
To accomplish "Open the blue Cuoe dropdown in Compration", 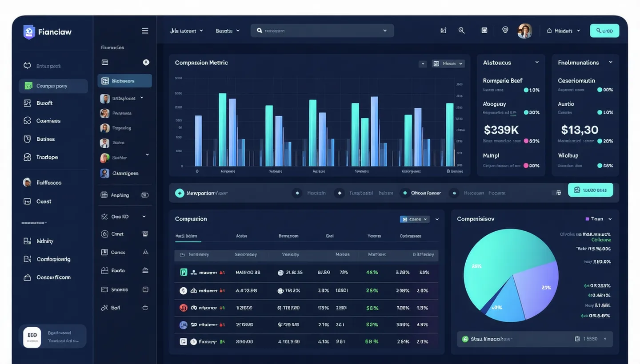I will coord(414,219).
